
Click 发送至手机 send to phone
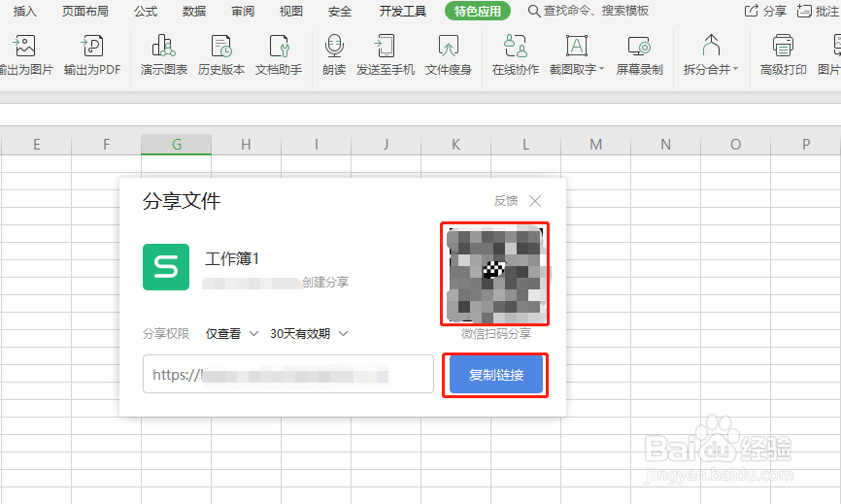[386, 54]
